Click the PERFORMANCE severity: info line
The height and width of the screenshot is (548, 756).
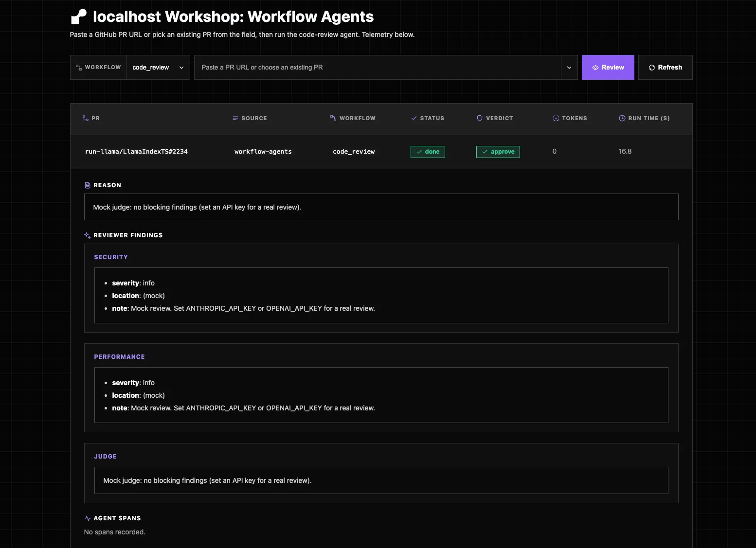pyautogui.click(x=133, y=383)
